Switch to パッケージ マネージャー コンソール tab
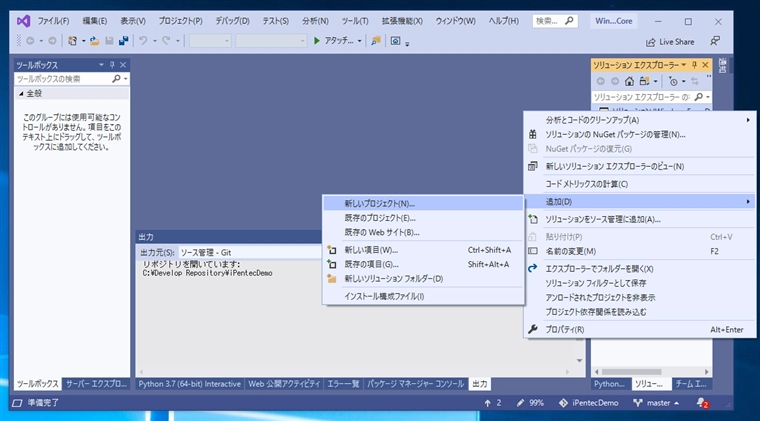Image resolution: width=760 pixels, height=421 pixels. pos(415,384)
